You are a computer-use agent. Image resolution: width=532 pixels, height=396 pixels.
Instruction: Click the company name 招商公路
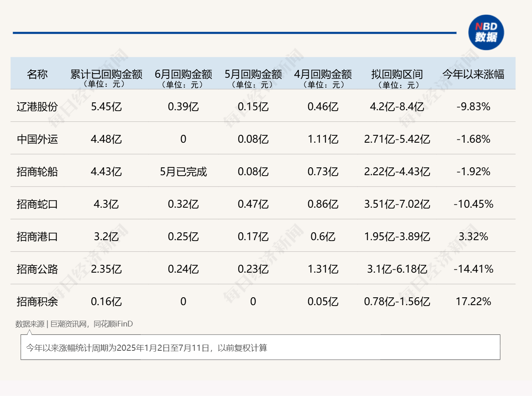37,269
